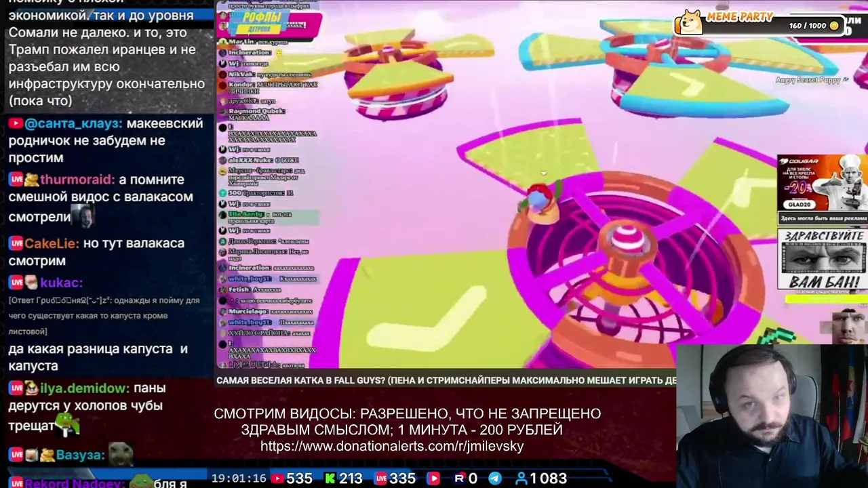
Task: Click the Doge icon on Meme Party banner
Action: [x=690, y=22]
